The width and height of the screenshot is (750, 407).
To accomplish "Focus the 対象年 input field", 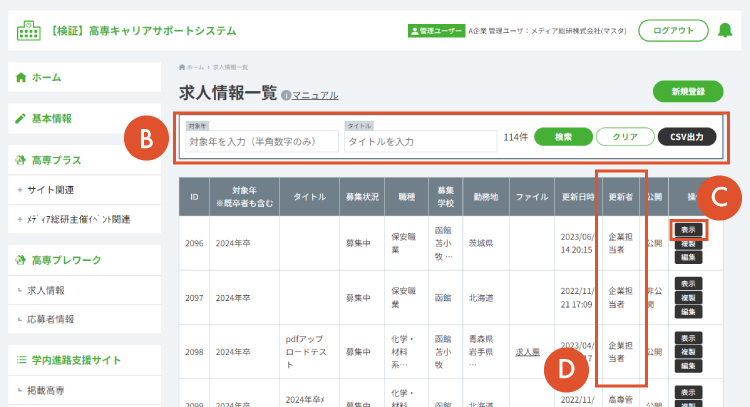I will tap(262, 142).
